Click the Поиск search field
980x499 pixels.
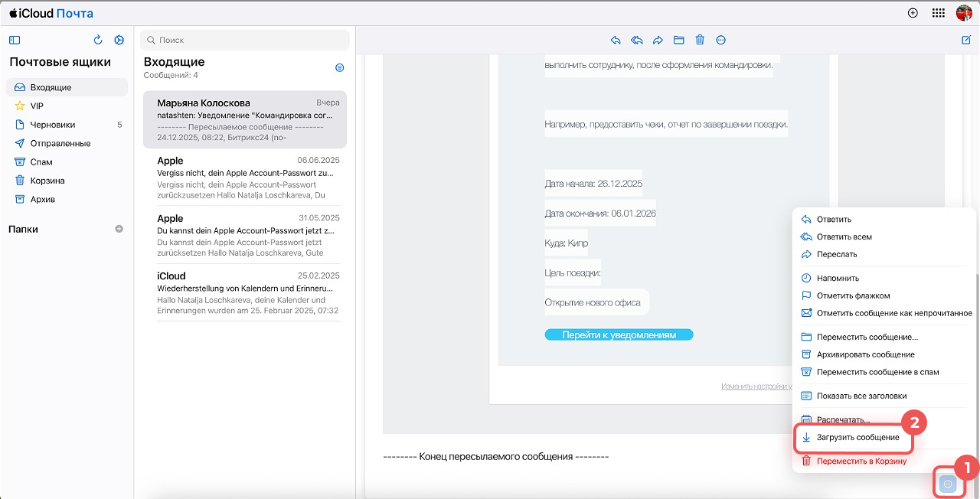[x=247, y=40]
